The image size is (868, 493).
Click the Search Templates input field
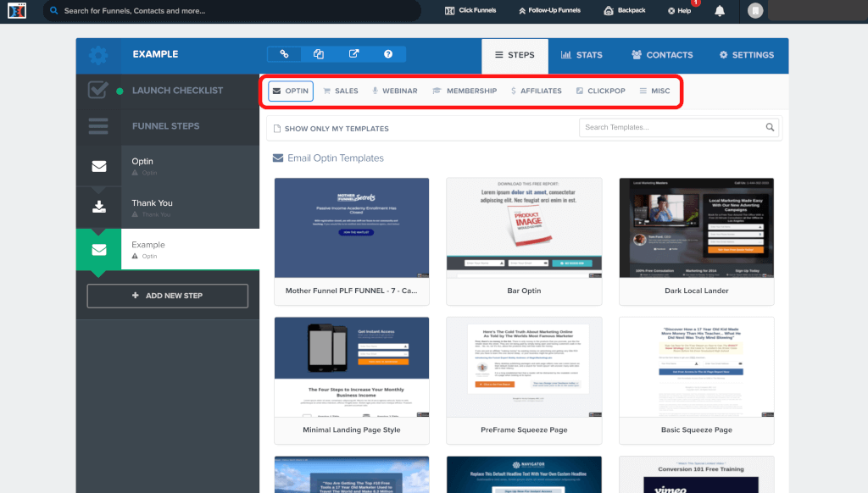pyautogui.click(x=670, y=128)
